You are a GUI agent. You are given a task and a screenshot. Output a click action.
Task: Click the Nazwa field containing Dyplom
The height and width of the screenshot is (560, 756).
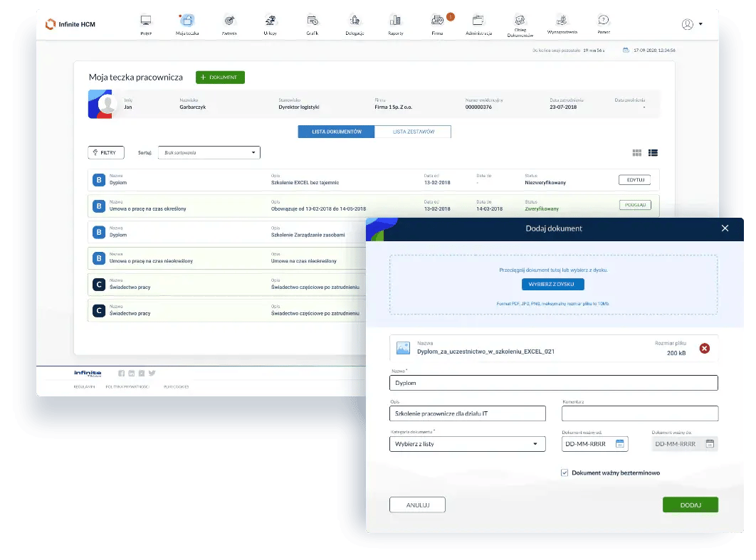click(554, 383)
